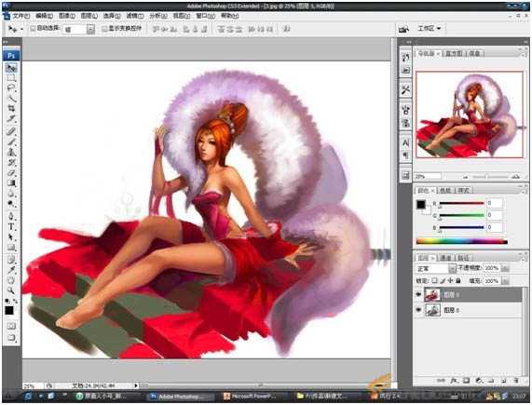532x405 pixels.
Task: Hide the top layer using its eye icon
Action: [x=418, y=294]
